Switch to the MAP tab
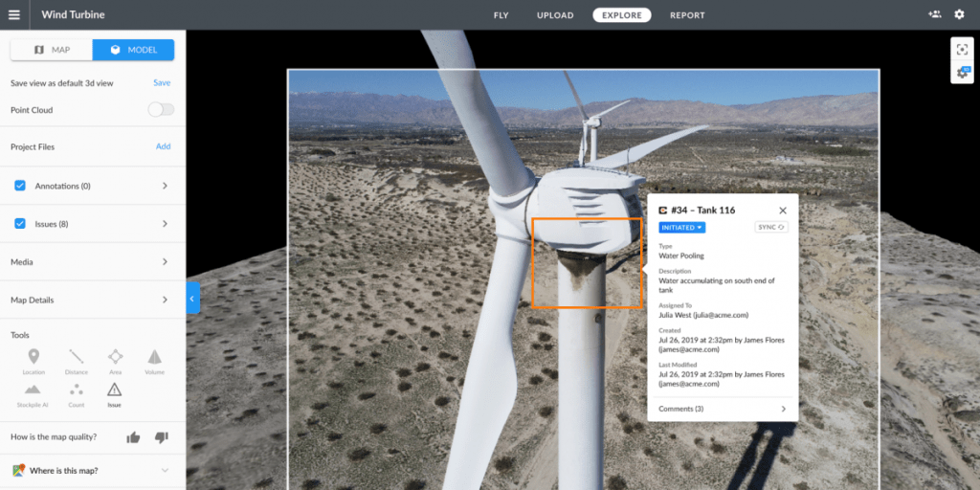980x490 pixels. (x=53, y=50)
